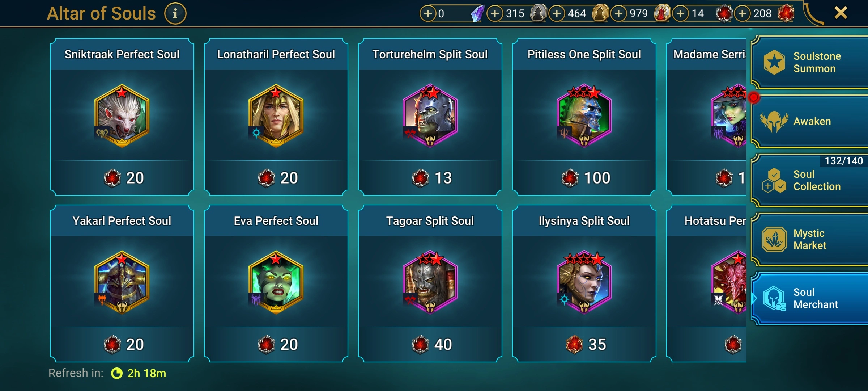The height and width of the screenshot is (391, 868).
Task: Tap the plus next to 315 soulstones
Action: pyautogui.click(x=495, y=14)
